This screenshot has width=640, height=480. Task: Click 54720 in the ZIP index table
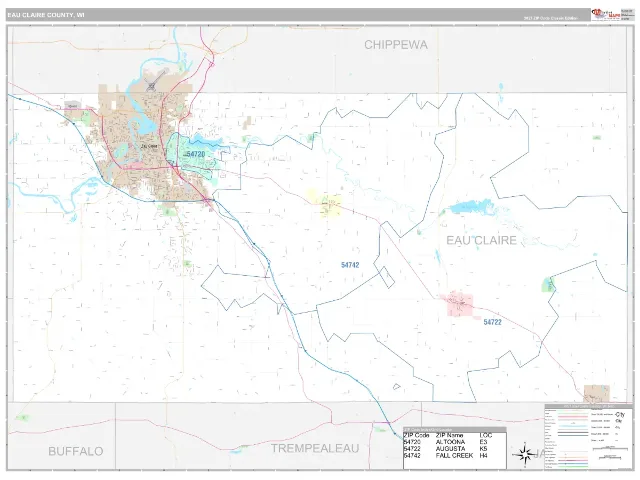412,442
